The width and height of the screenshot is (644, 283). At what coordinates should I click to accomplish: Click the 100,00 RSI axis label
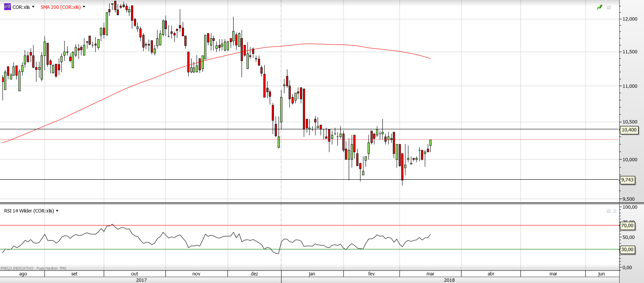pos(631,207)
